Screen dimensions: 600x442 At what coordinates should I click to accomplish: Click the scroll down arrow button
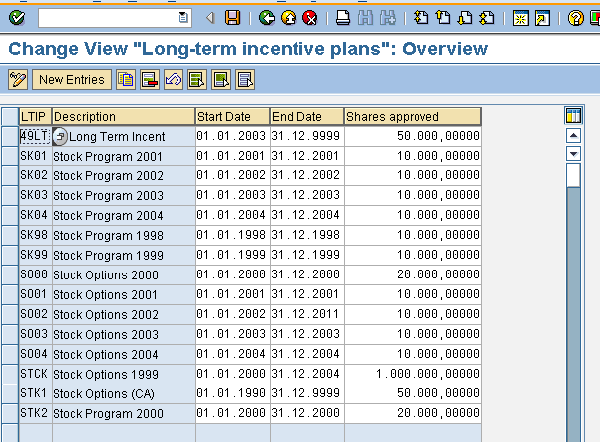pyautogui.click(x=573, y=154)
